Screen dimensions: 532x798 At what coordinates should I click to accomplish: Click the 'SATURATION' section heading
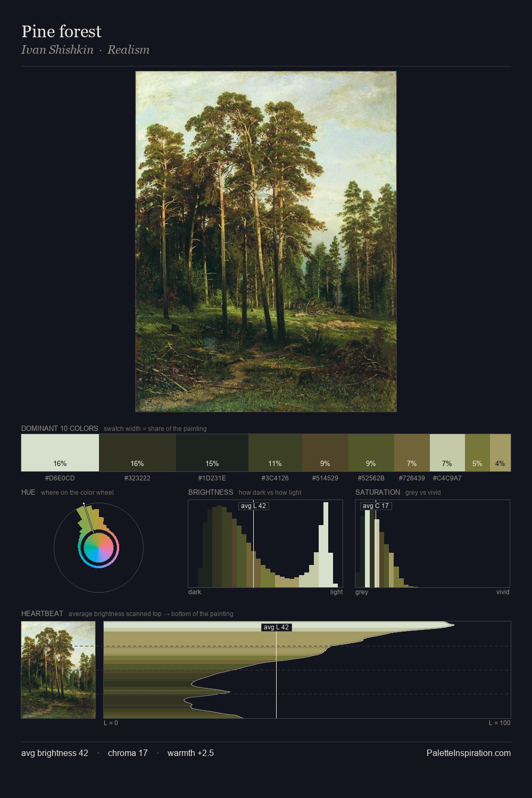pos(378,492)
